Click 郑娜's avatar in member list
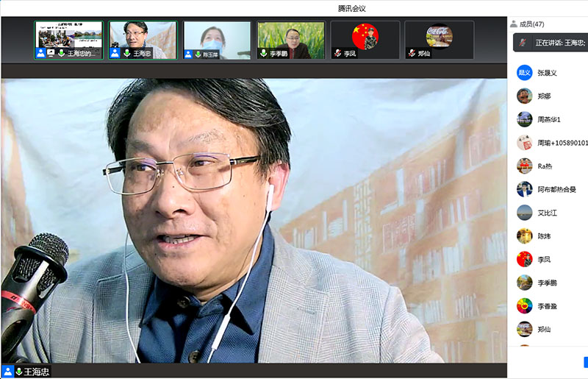The image size is (588, 379). [x=524, y=96]
